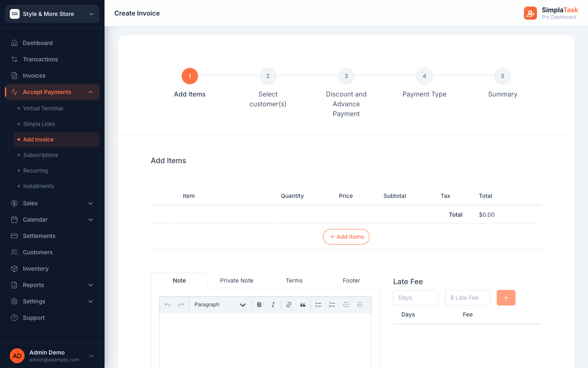588x368 pixels.
Task: Decrease indent in editor toolbar
Action: [360, 305]
